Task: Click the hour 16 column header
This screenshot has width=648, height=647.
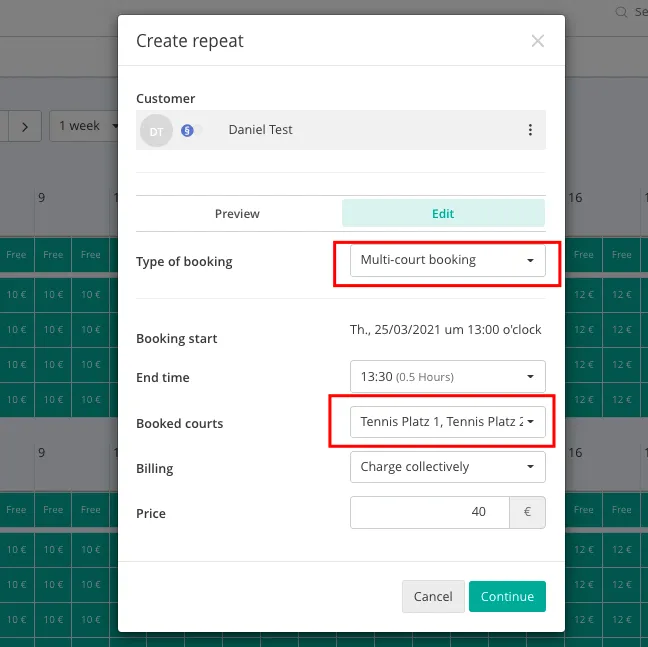Action: (x=576, y=199)
